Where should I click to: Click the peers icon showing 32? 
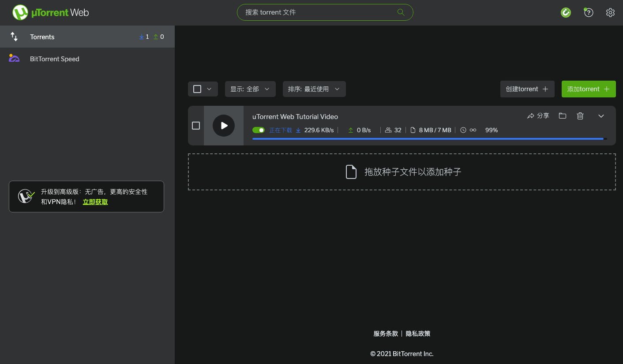click(x=388, y=130)
